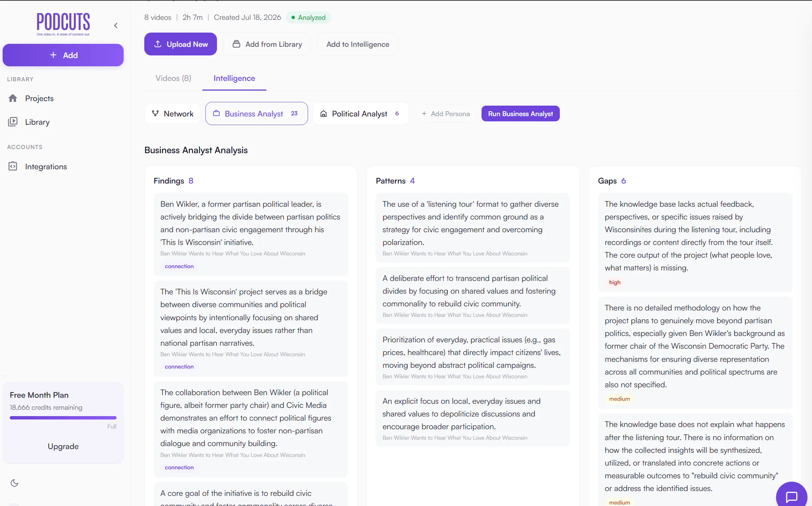The width and height of the screenshot is (812, 506).
Task: Click Add from Library button
Action: click(267, 44)
